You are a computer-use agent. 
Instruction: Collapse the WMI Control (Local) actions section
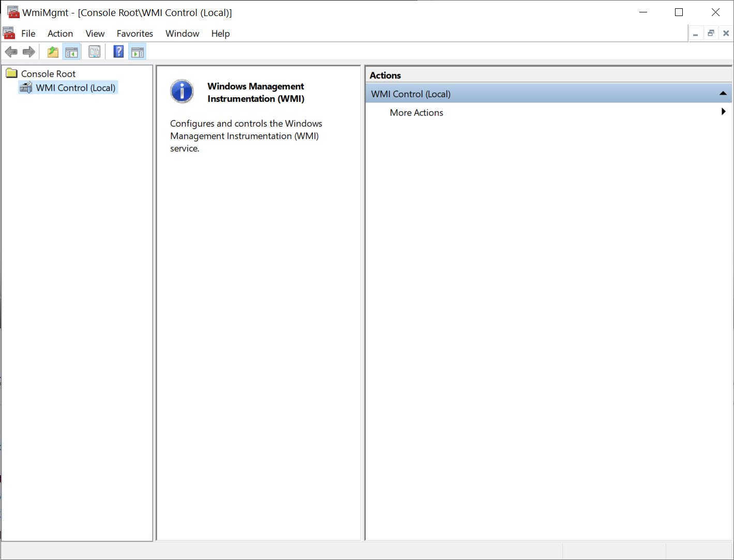point(723,94)
